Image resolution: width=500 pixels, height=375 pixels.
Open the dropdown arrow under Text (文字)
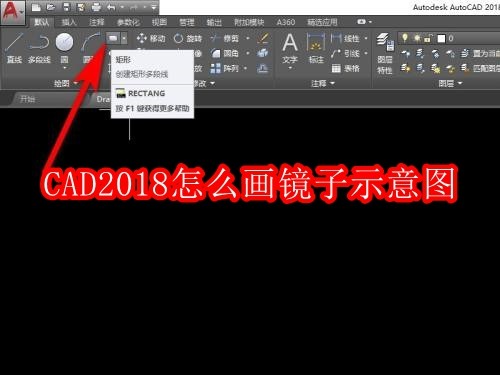point(290,68)
